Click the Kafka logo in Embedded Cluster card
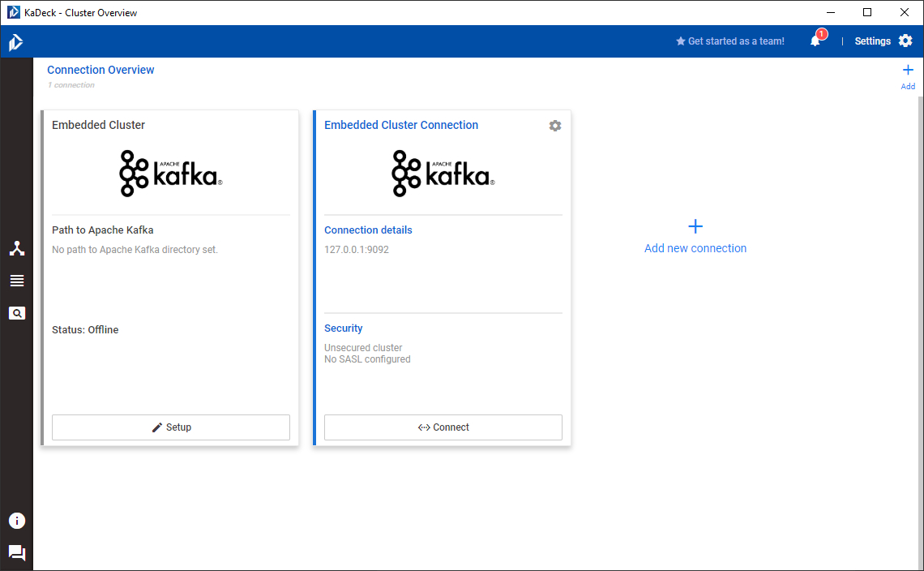 [x=171, y=174]
